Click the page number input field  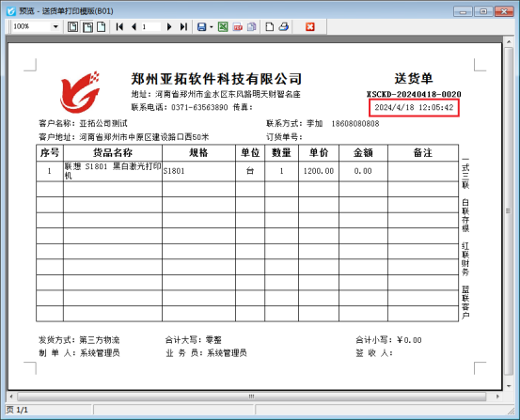point(150,26)
